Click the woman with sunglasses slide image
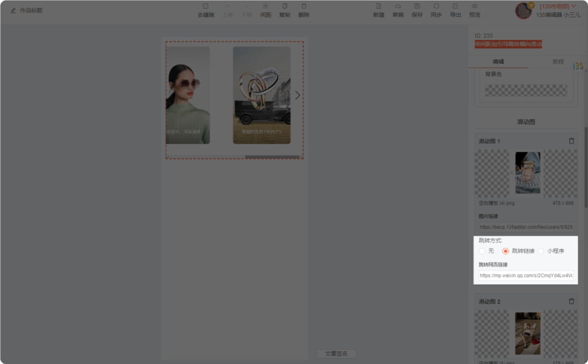Viewport: 588px width, 364px height. [188, 95]
